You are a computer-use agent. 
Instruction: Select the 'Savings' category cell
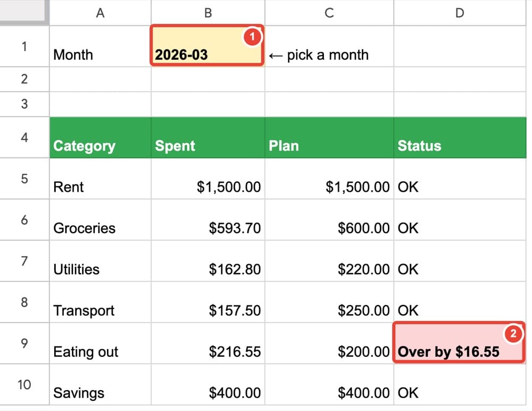(x=101, y=384)
